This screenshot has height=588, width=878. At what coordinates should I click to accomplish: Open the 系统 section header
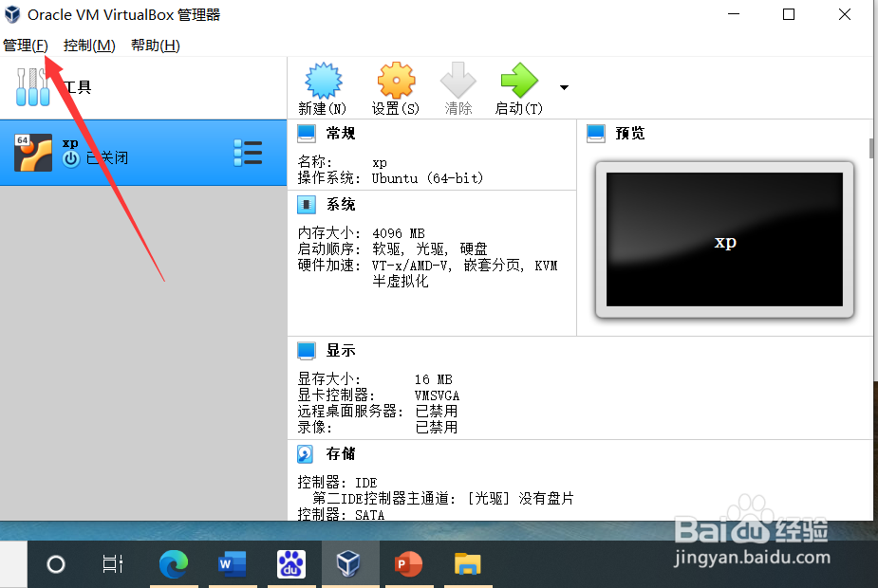point(341,205)
